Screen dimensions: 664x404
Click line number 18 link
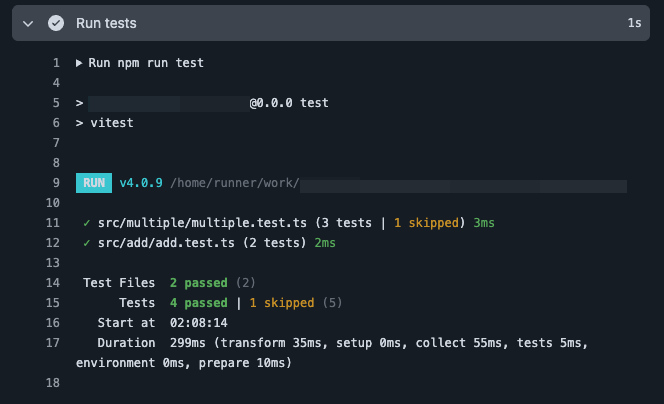(53, 383)
